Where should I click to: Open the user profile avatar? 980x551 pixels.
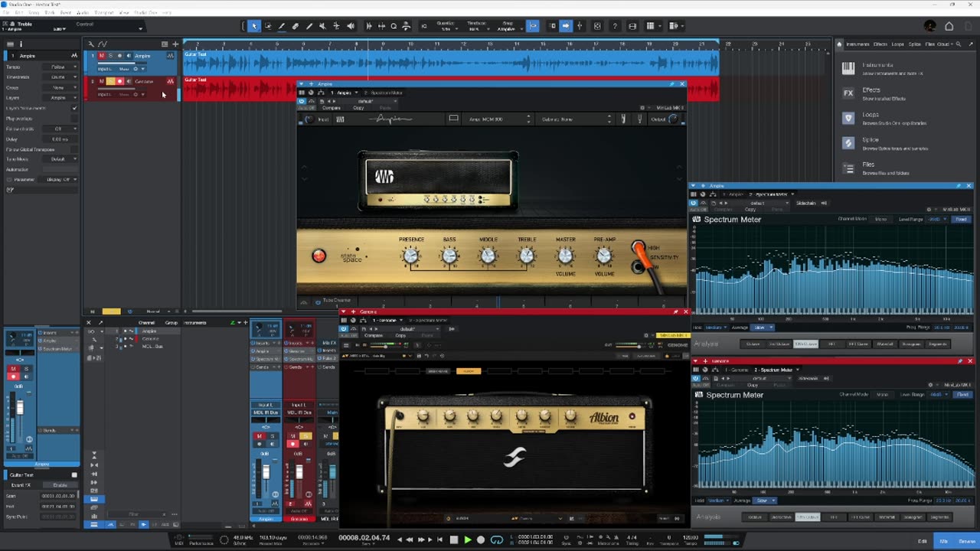pos(930,26)
